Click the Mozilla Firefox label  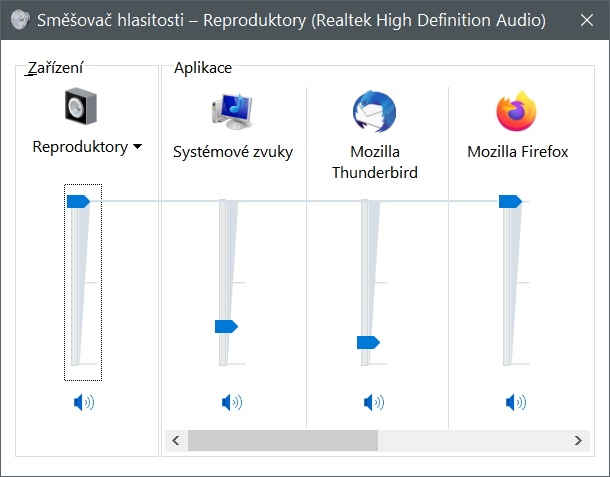pos(517,152)
